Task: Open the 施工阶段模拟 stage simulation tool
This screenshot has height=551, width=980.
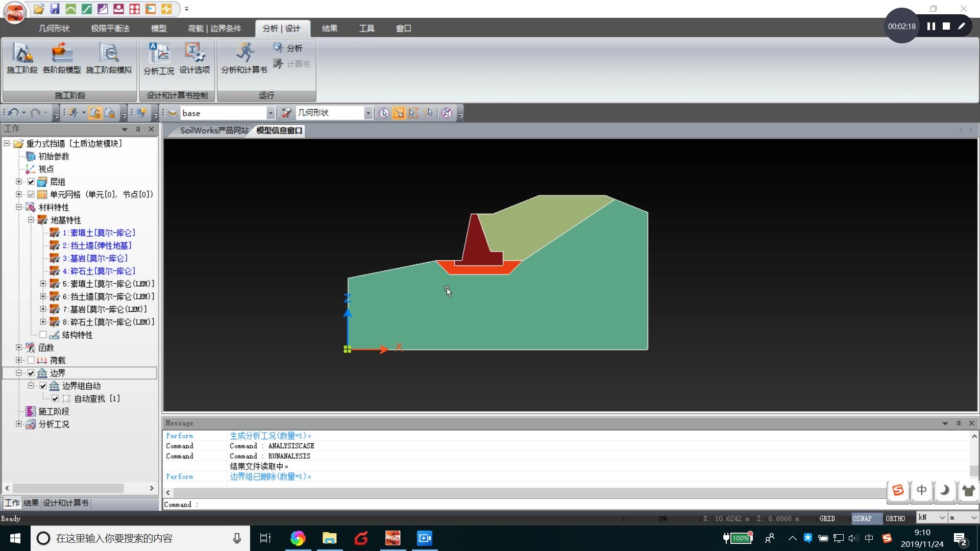Action: click(x=109, y=58)
